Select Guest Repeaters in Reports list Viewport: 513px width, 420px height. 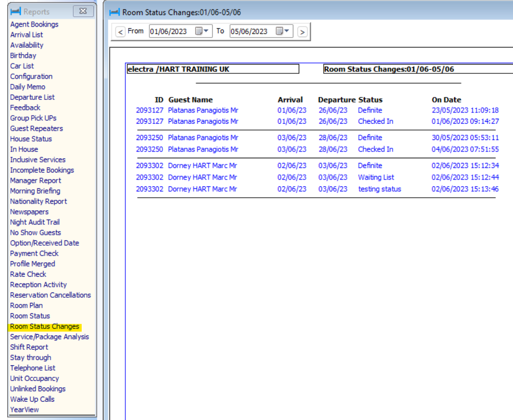click(36, 129)
